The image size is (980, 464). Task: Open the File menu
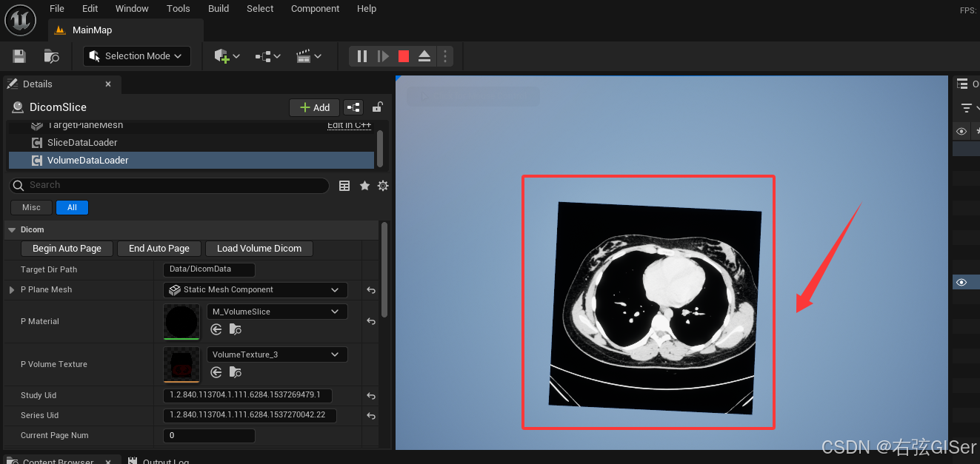(x=57, y=9)
